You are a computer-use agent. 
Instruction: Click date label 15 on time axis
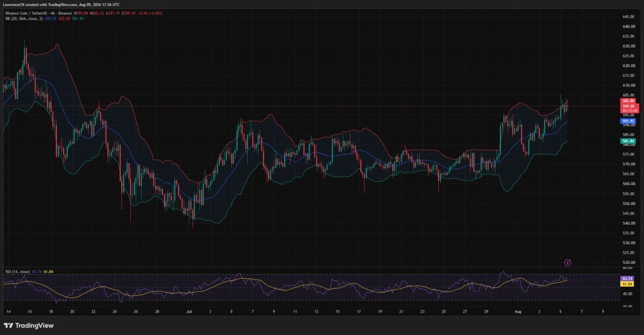[337, 311]
